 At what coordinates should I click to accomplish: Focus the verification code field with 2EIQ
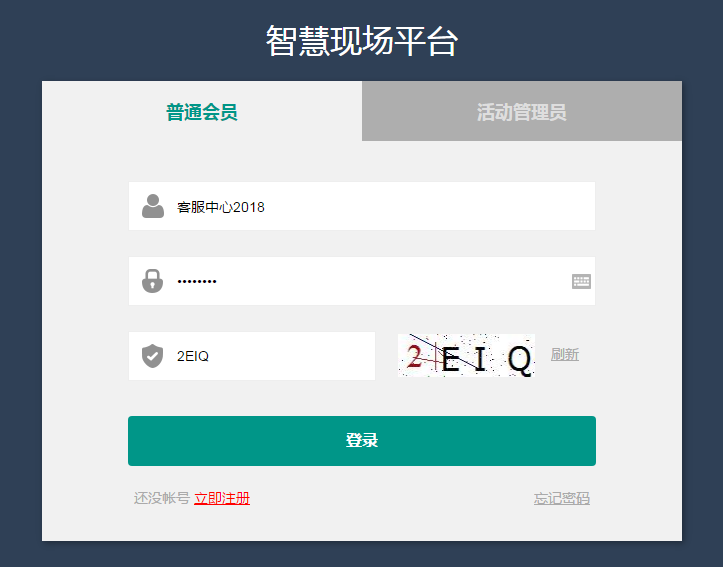pyautogui.click(x=252, y=356)
